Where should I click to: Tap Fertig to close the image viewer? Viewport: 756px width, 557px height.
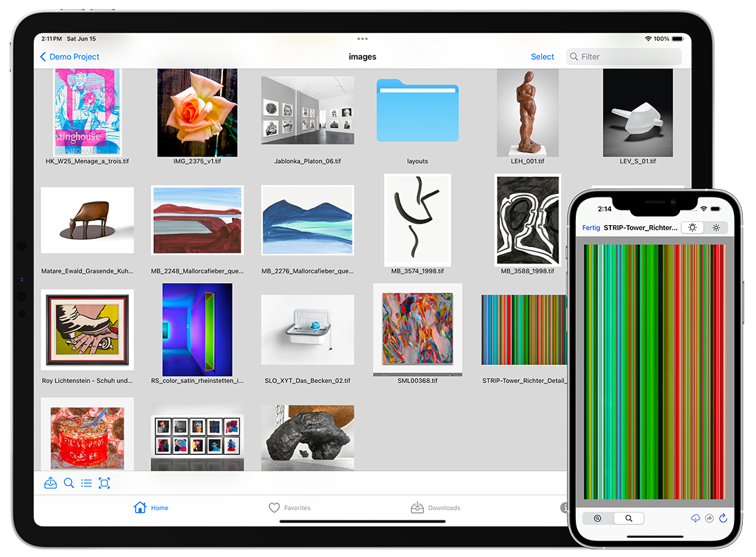pos(591,228)
